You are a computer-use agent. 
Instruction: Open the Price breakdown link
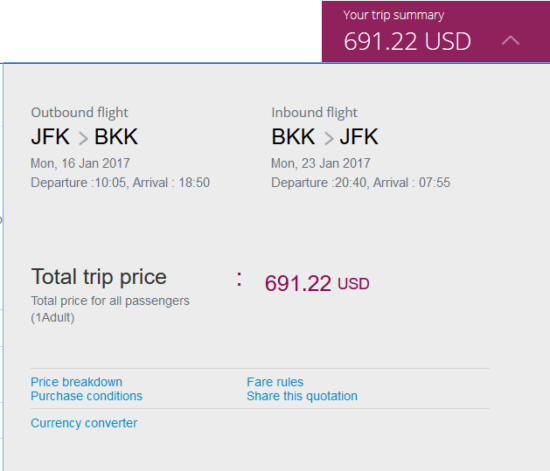(76, 382)
